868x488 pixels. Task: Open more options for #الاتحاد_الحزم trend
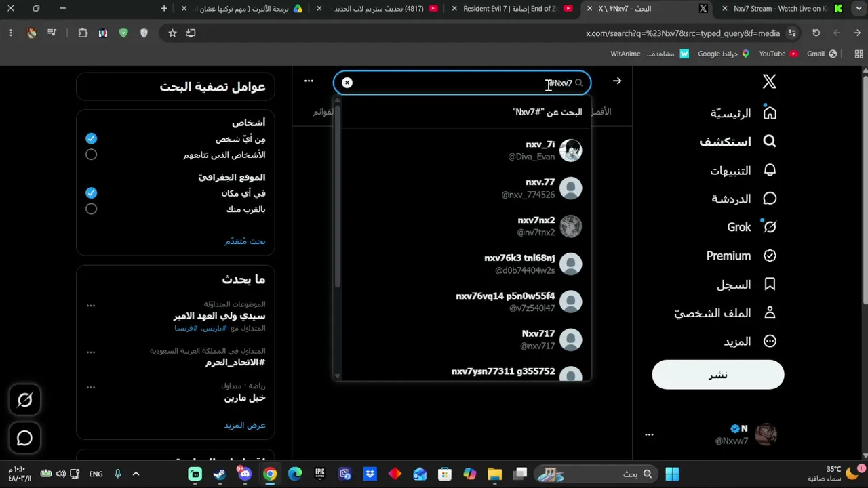(x=91, y=352)
